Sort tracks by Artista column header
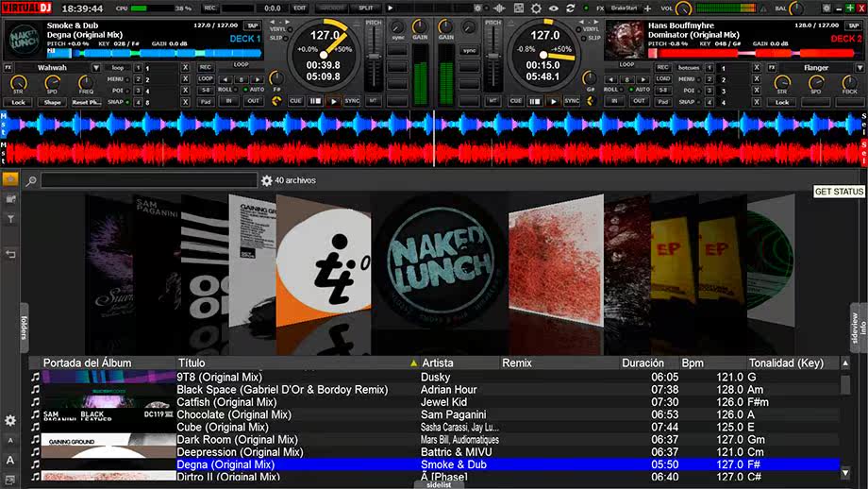 (438, 363)
